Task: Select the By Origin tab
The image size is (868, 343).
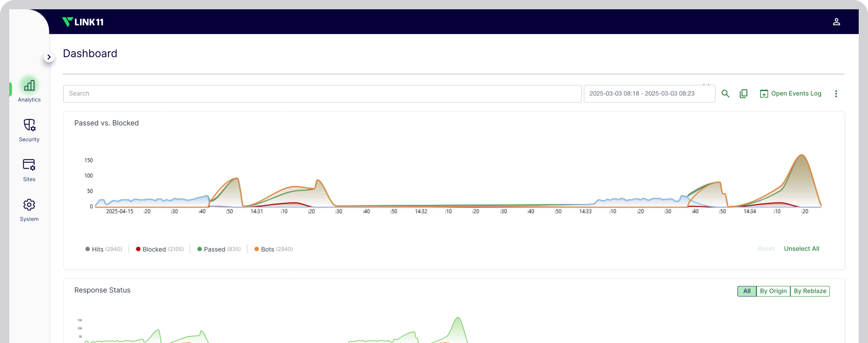Action: point(773,291)
